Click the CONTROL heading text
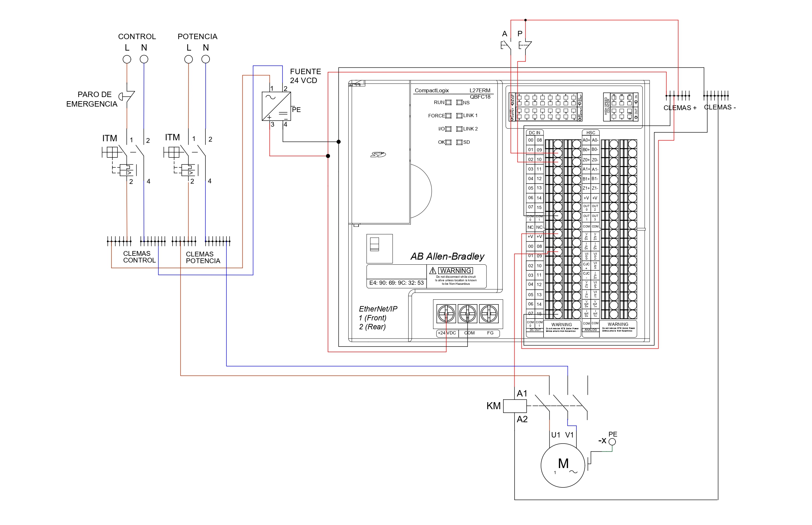This screenshot has width=812, height=525. pyautogui.click(x=137, y=37)
